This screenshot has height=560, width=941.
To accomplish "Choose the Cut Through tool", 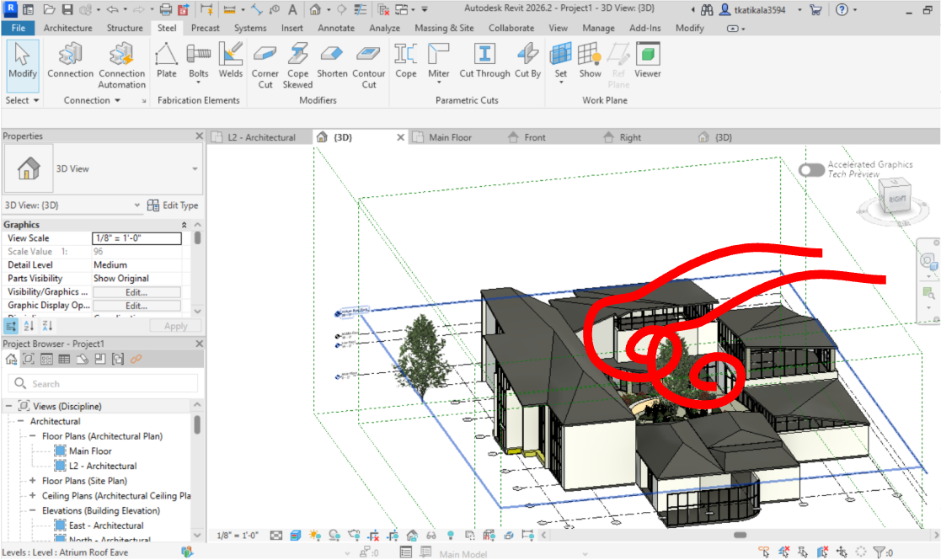I will coord(484,61).
